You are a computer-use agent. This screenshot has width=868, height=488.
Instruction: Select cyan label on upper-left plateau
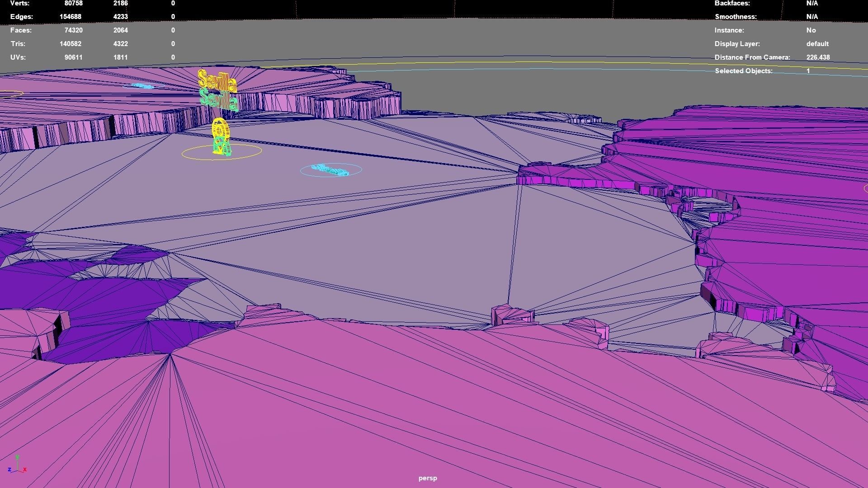pyautogui.click(x=143, y=86)
